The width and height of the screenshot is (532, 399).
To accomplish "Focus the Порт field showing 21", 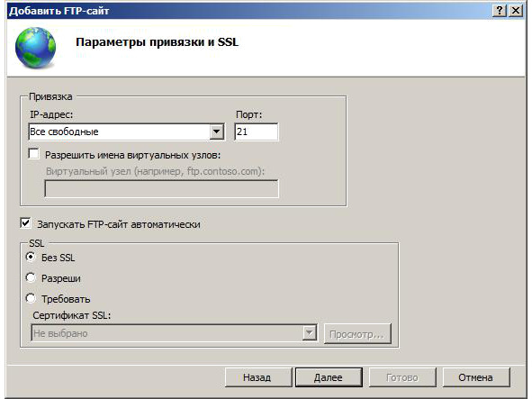I will click(257, 131).
